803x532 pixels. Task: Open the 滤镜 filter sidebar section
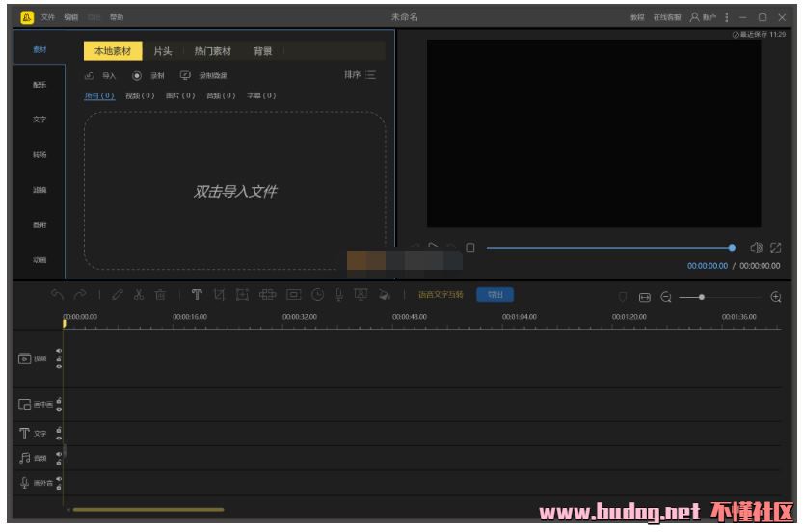click(x=40, y=190)
